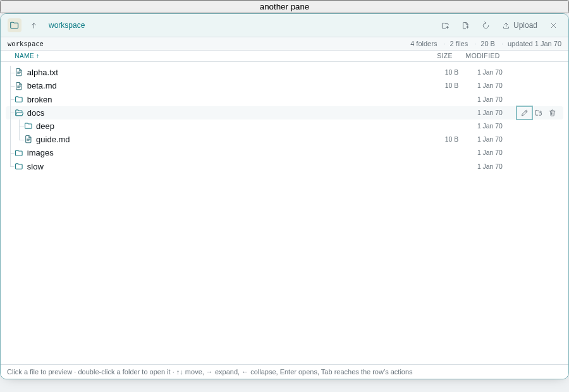
Task: Select the alpha.txt file name
Action: pos(42,73)
